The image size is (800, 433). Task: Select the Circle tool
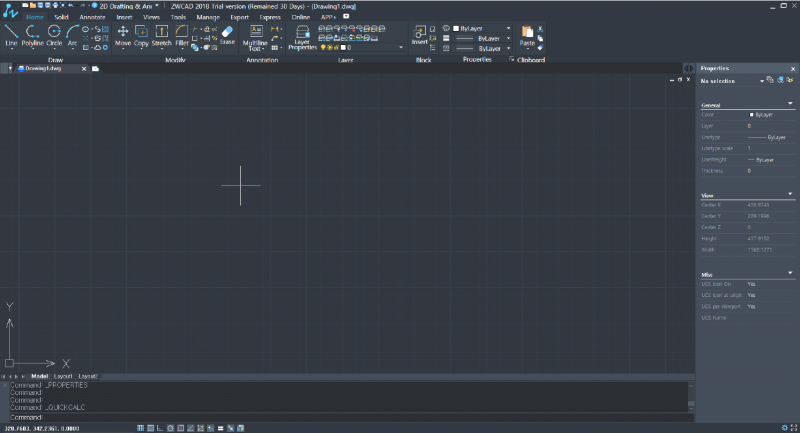pos(54,35)
